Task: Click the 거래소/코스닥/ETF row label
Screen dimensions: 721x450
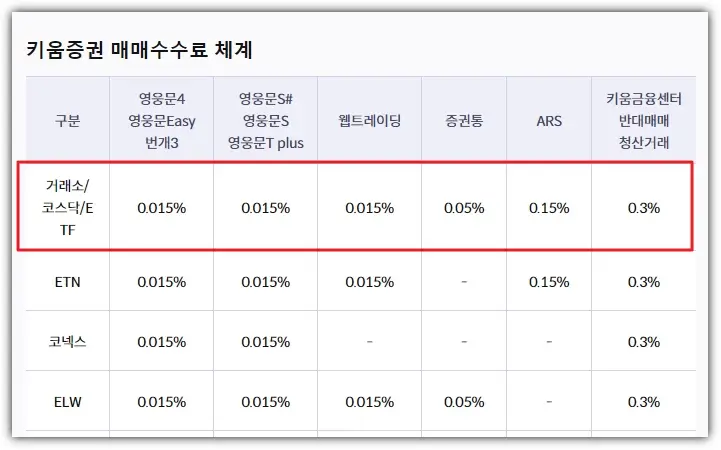Action: pos(67,208)
